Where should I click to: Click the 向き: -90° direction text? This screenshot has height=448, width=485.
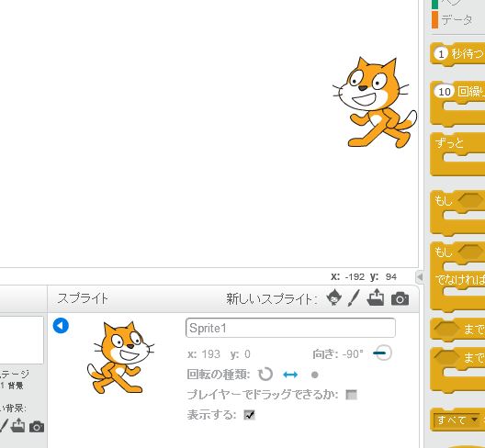[x=338, y=353]
